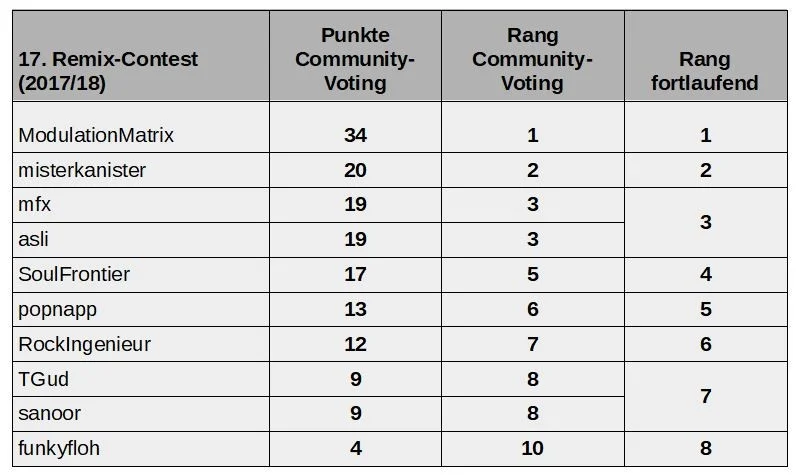Click the 17. Remix-Contest header cell
The width and height of the screenshot is (798, 475).
pos(141,55)
